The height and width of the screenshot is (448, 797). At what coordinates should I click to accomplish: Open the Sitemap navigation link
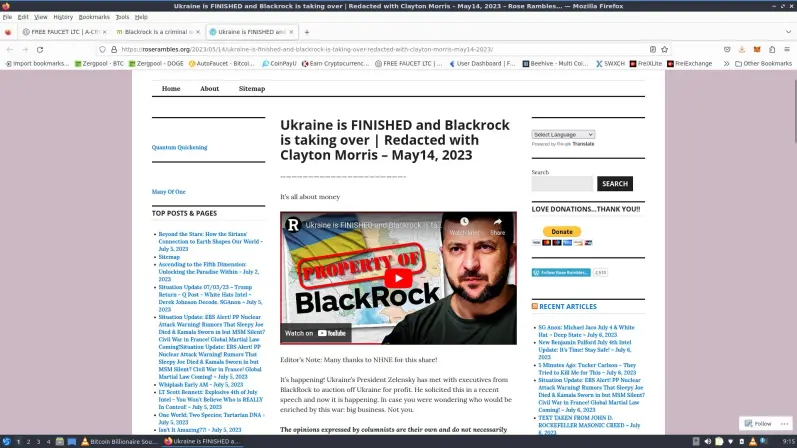[x=252, y=88]
